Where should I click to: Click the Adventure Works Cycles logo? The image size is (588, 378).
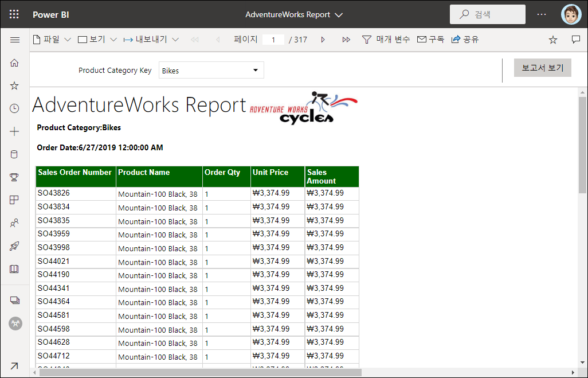point(304,108)
